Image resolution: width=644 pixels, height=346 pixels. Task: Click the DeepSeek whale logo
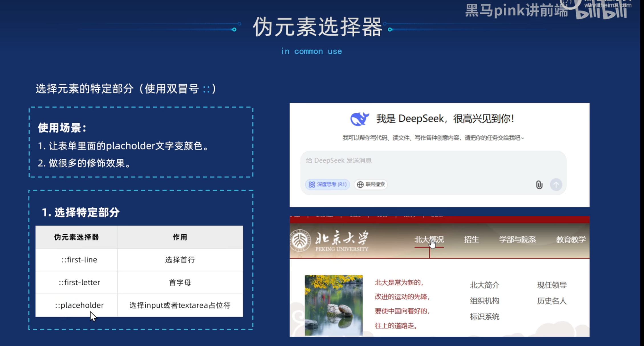pos(359,119)
